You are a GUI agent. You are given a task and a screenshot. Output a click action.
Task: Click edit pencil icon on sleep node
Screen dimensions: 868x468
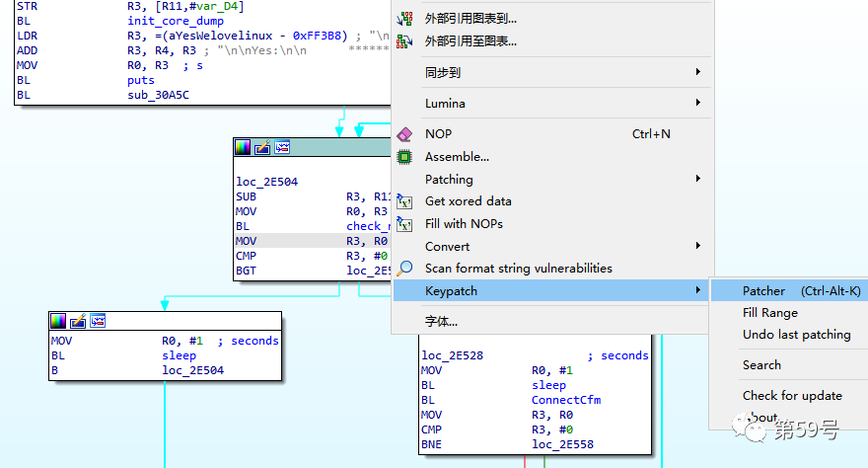click(x=78, y=321)
